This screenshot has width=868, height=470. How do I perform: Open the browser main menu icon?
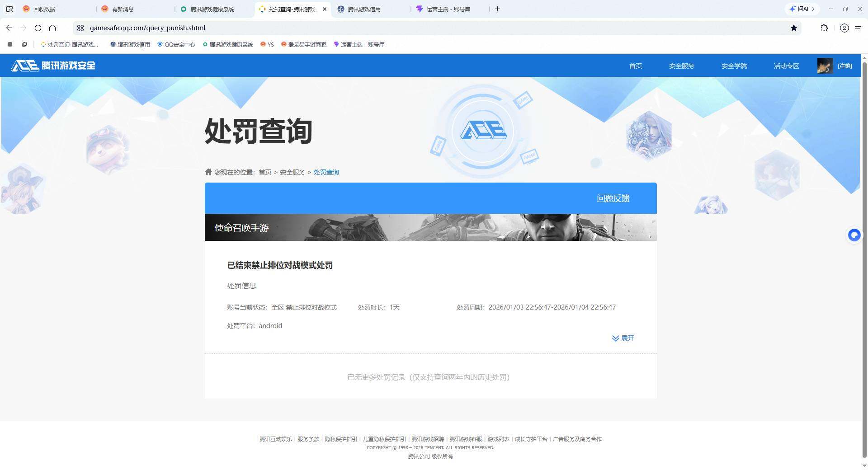click(858, 28)
